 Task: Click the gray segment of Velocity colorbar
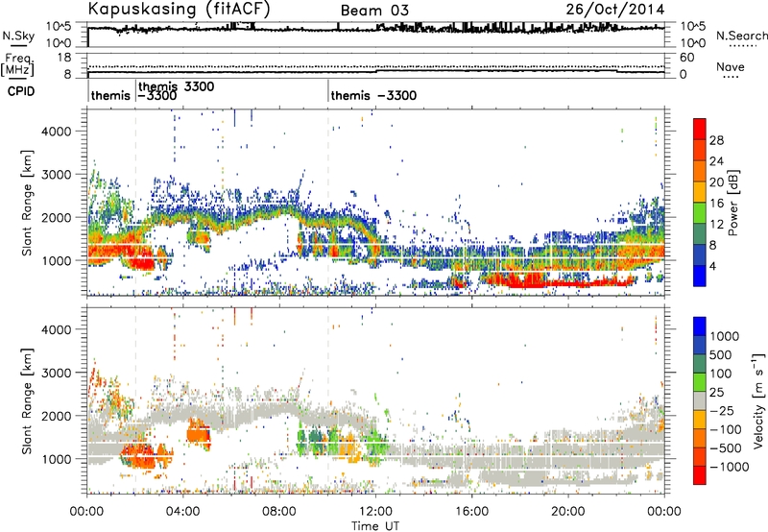click(700, 401)
